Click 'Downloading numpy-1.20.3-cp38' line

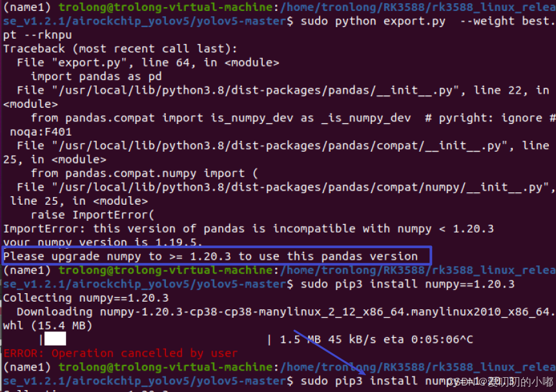[x=286, y=312]
